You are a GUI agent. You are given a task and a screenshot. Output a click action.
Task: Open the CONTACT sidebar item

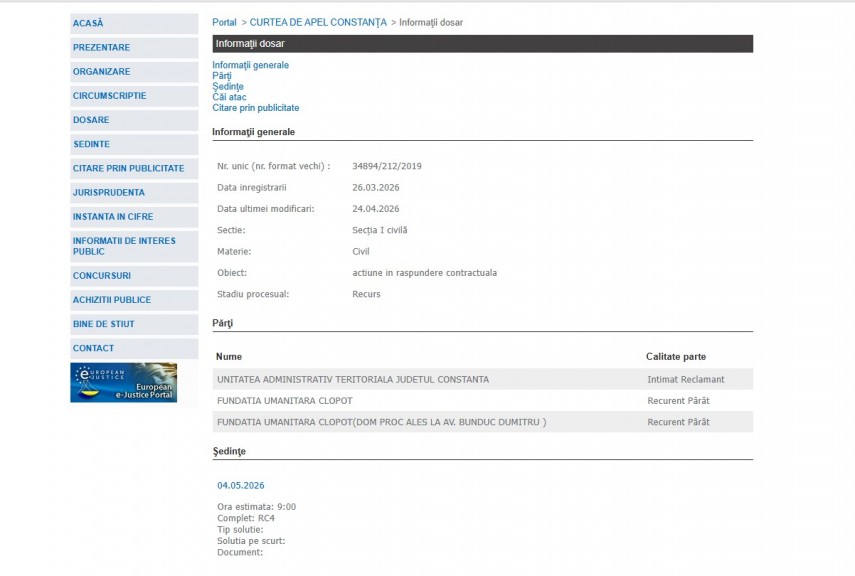[x=93, y=348]
